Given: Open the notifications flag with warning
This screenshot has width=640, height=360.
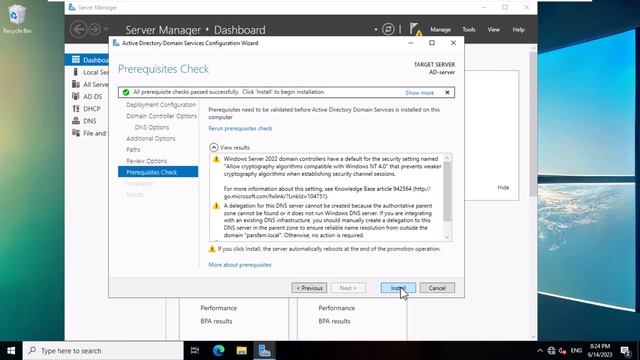Looking at the screenshot, I should [416, 29].
